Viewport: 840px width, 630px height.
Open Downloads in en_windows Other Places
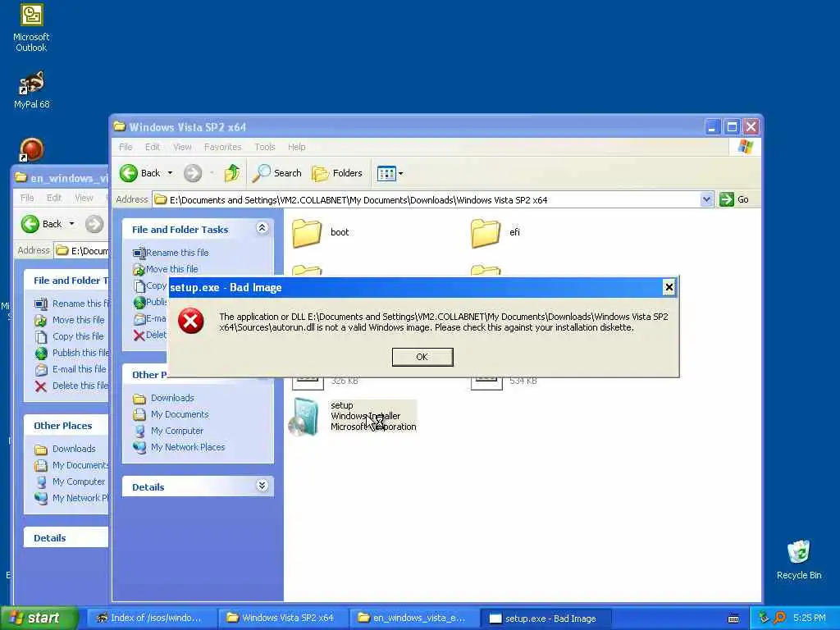65,449
